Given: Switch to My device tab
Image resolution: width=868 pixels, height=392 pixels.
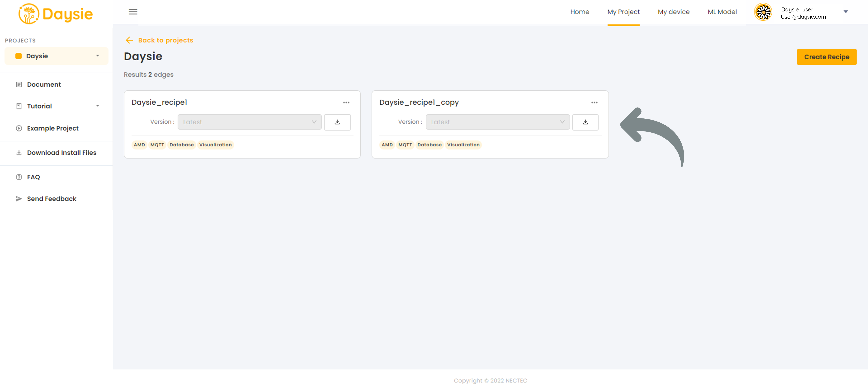Looking at the screenshot, I should pyautogui.click(x=673, y=12).
